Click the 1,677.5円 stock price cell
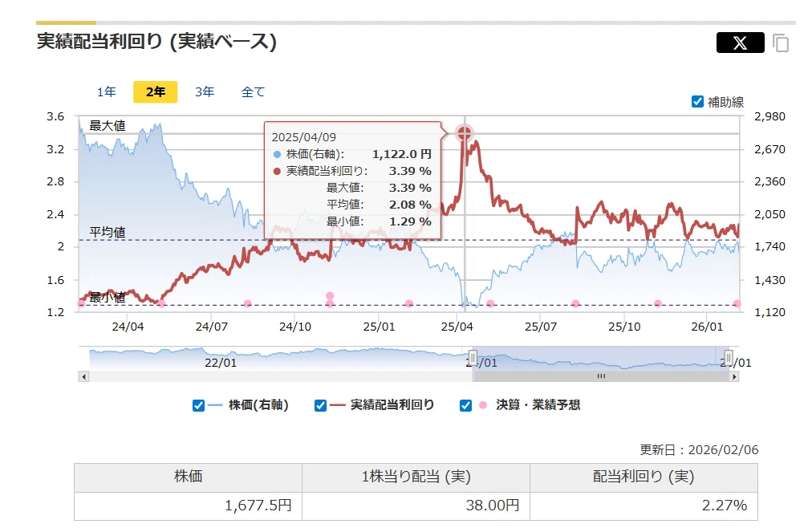The width and height of the screenshot is (808, 532). (x=188, y=506)
